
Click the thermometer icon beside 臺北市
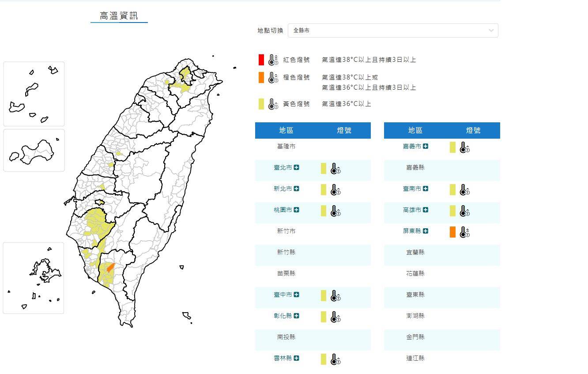335,169
